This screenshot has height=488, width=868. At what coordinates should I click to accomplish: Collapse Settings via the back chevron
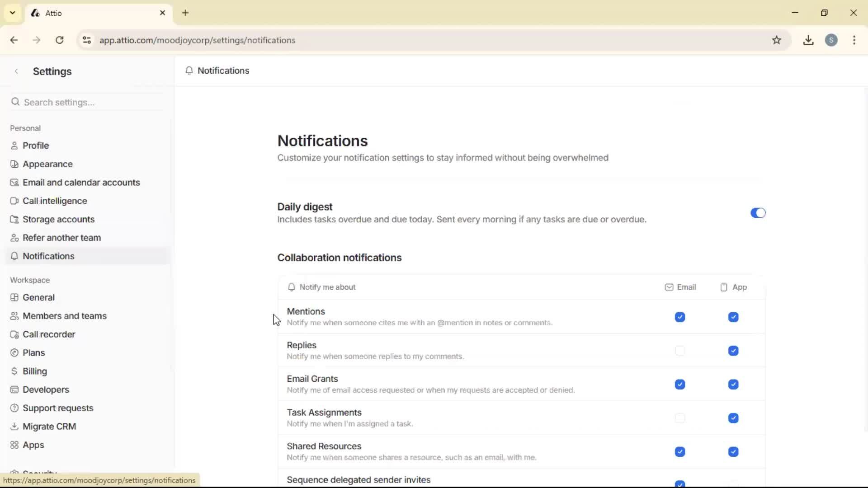pos(16,71)
